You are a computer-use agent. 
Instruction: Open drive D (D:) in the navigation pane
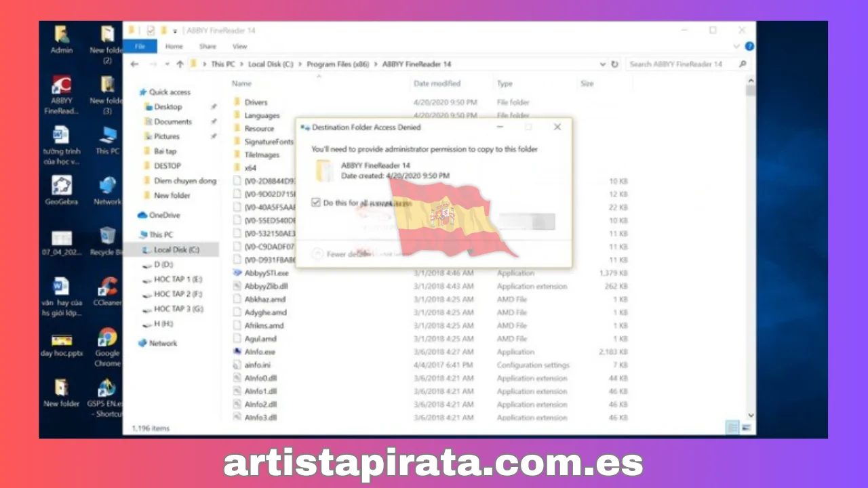pyautogui.click(x=158, y=265)
